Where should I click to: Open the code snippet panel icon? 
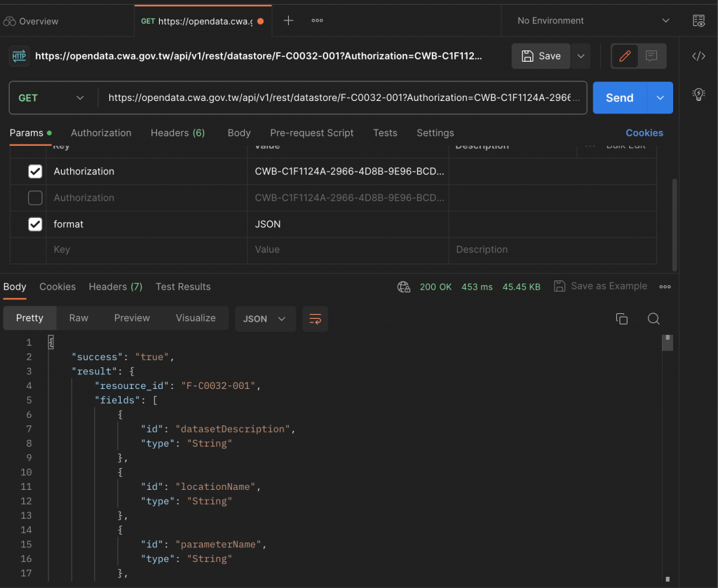[x=698, y=56]
